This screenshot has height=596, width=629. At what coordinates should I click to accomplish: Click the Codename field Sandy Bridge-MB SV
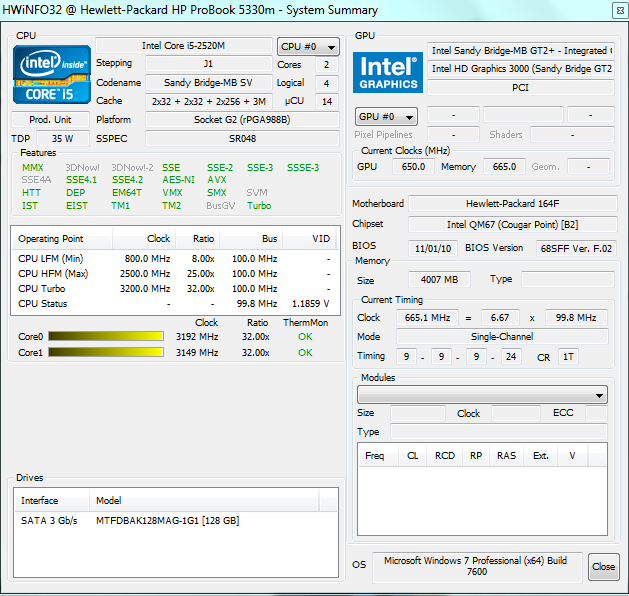pos(209,83)
